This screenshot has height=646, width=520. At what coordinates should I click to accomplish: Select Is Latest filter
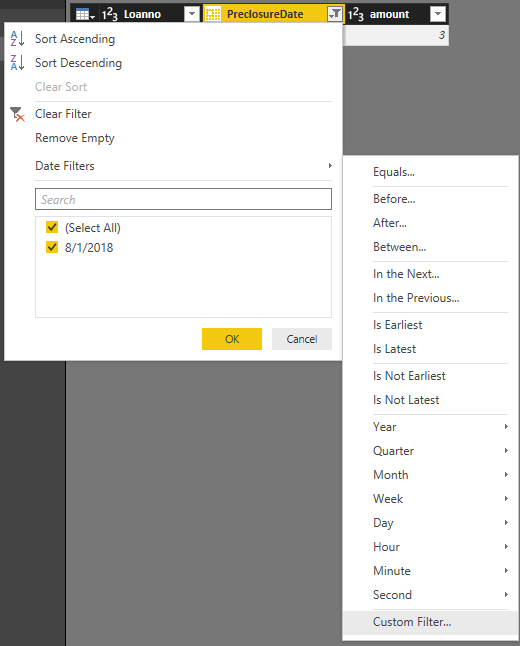(394, 349)
